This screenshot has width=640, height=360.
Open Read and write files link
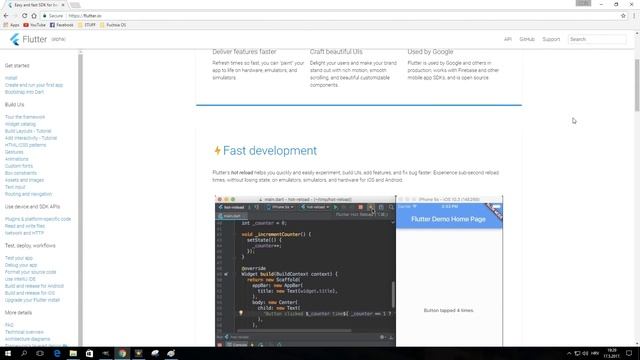25,226
